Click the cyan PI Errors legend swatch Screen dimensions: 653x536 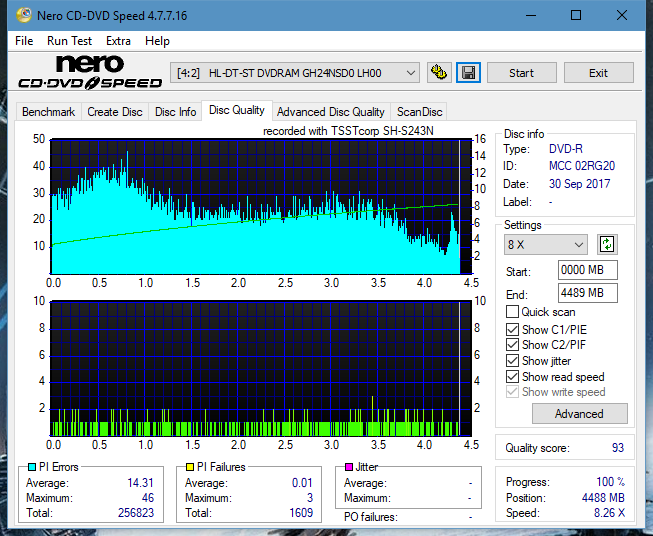tap(32, 467)
